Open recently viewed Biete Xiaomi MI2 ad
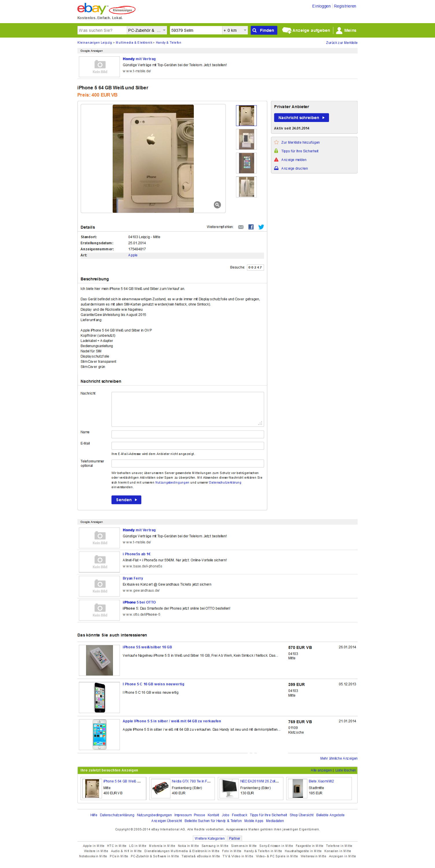Screen dimensions: 435x868 click(321, 781)
